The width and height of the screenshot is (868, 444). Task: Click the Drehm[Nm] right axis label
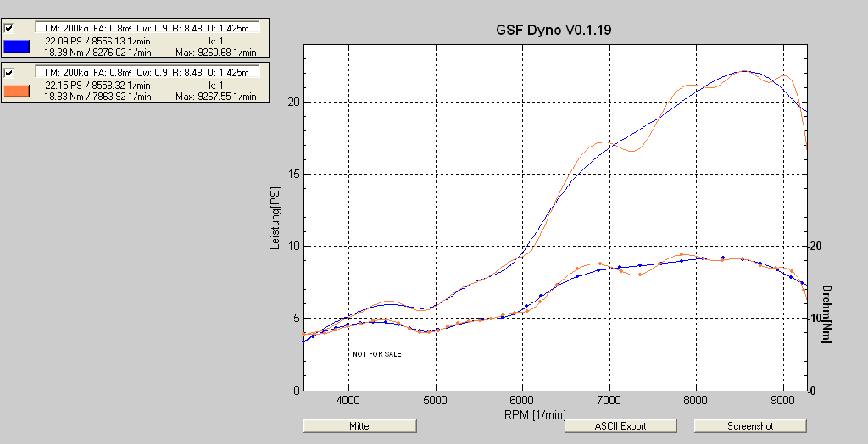(x=826, y=313)
